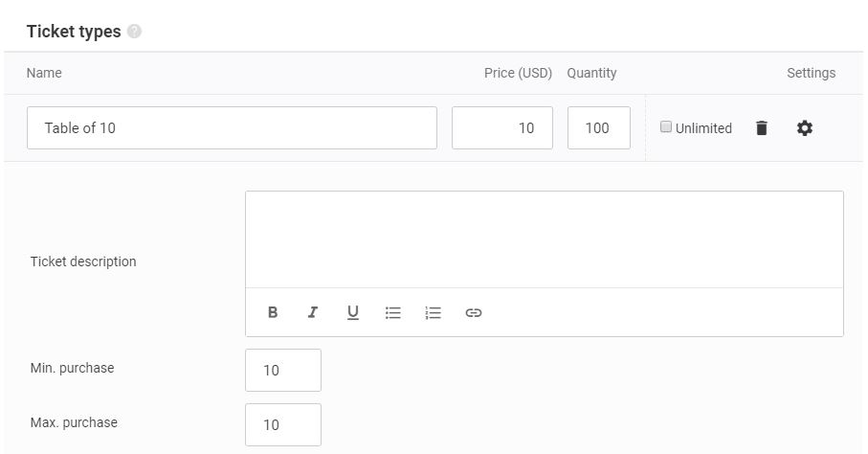This screenshot has width=868, height=454.
Task: Open ticket settings gear icon
Action: [x=804, y=128]
